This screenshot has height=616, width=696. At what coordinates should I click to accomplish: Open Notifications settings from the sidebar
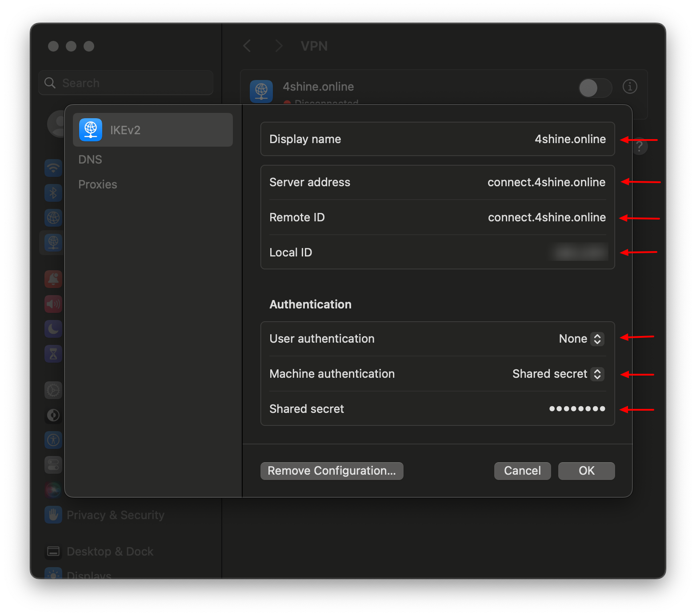[x=53, y=279]
